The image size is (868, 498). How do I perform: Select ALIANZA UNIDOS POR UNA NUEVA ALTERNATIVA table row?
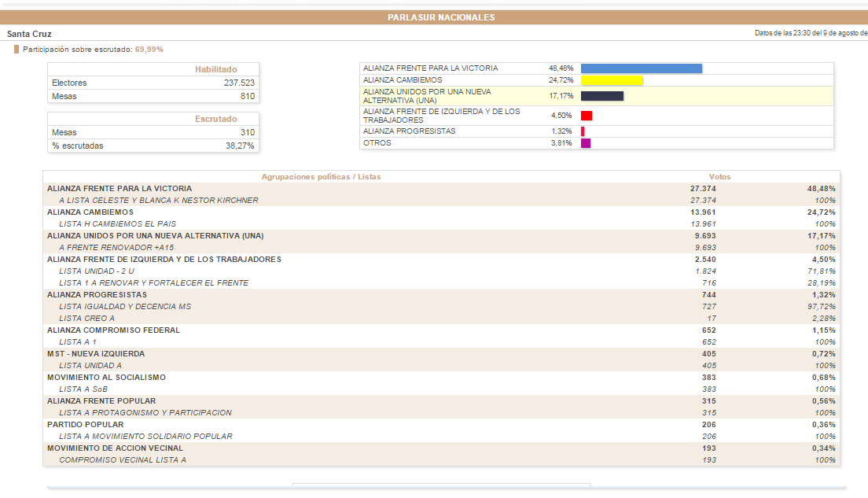[x=441, y=235]
